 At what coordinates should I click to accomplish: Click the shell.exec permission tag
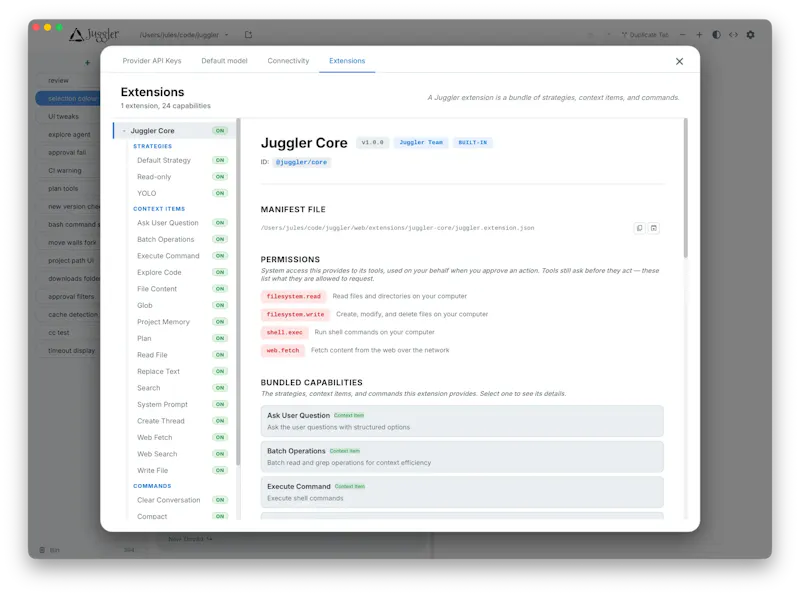(284, 333)
